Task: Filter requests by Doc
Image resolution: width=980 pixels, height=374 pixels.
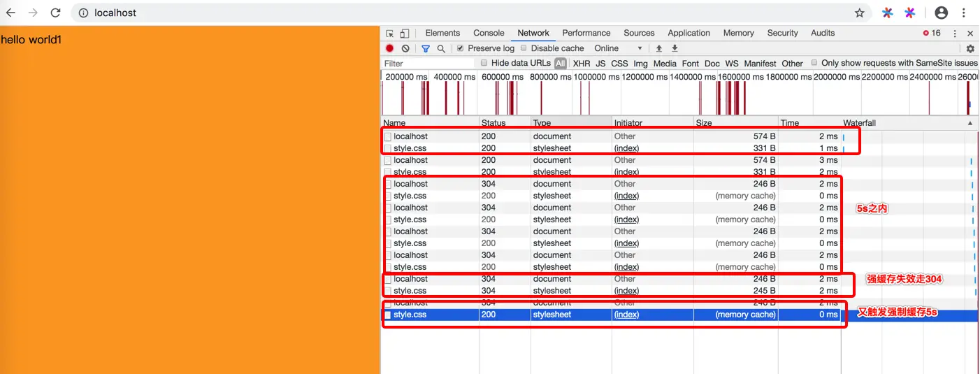Action: pyautogui.click(x=712, y=64)
